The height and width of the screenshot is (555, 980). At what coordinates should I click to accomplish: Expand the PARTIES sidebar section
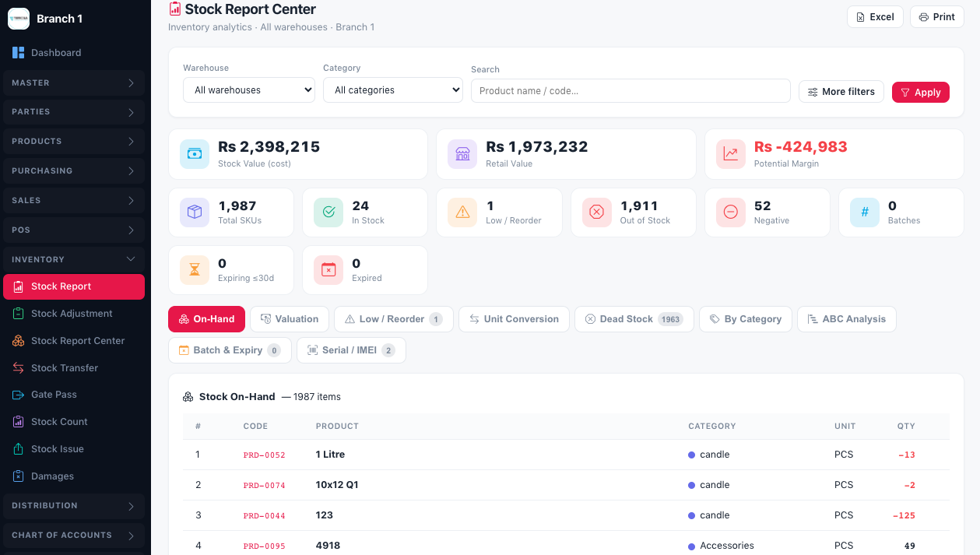click(74, 112)
